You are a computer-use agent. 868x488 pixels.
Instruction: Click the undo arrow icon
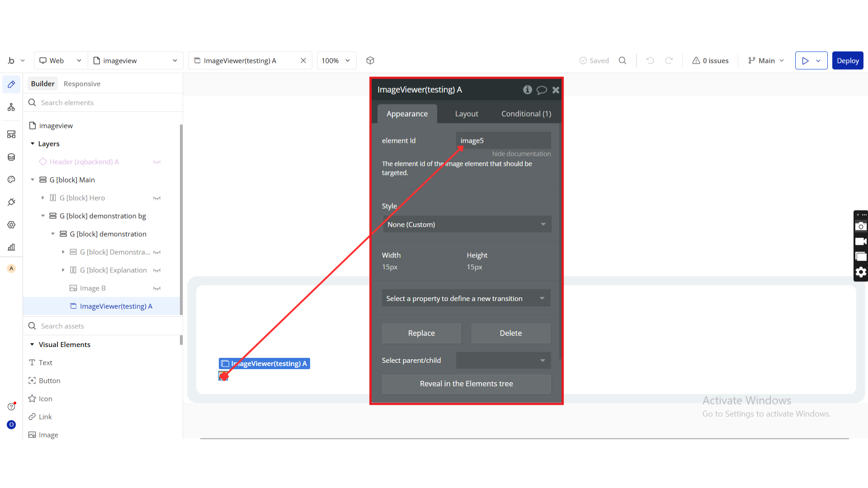(x=650, y=61)
